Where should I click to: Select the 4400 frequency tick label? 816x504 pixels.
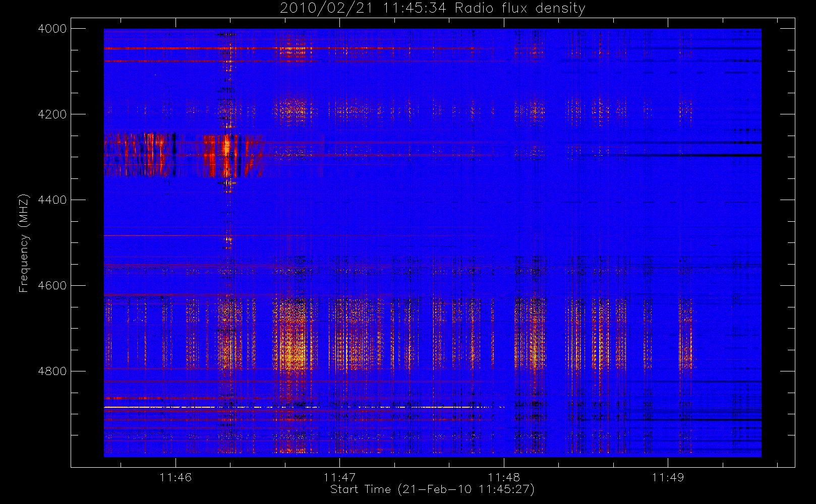[x=52, y=200]
